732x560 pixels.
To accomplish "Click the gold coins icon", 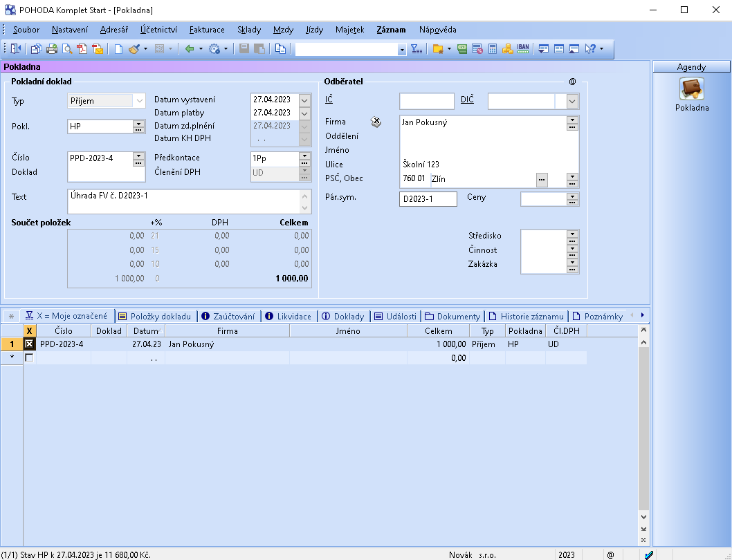I will point(507,48).
